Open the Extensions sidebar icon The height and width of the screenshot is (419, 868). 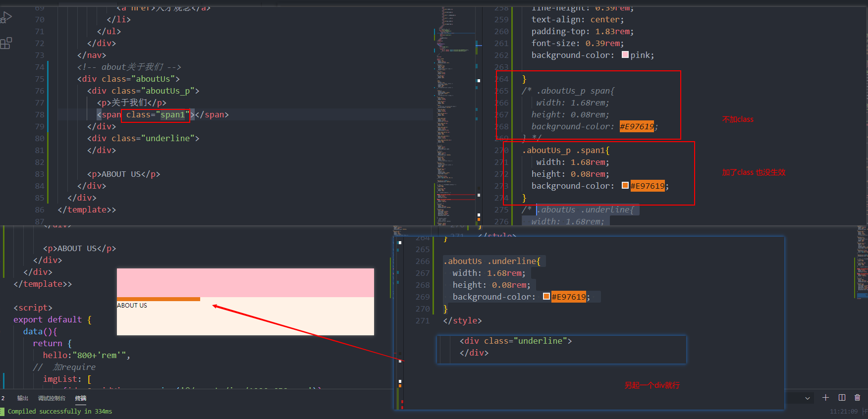6,44
